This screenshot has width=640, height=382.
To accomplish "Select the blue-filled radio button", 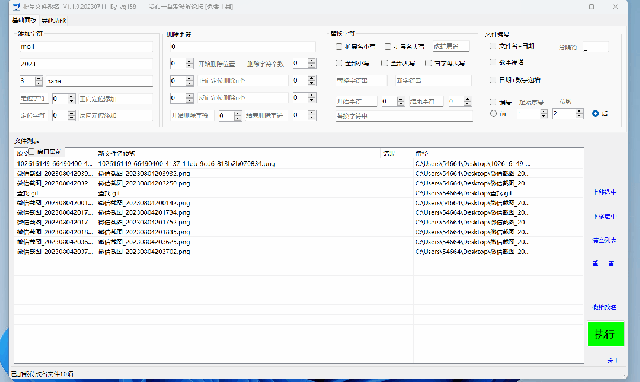I will 595,113.
